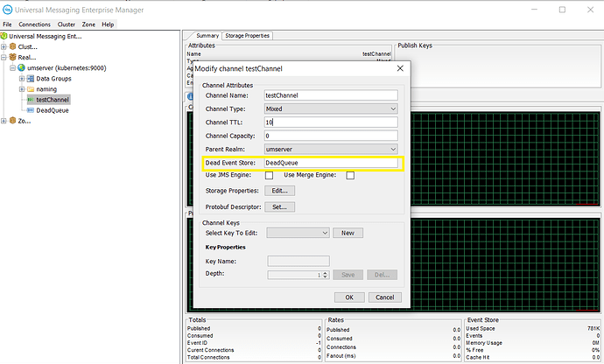Select umserver (kubernetes:9000) in the tree
The image size is (604, 364).
click(67, 67)
